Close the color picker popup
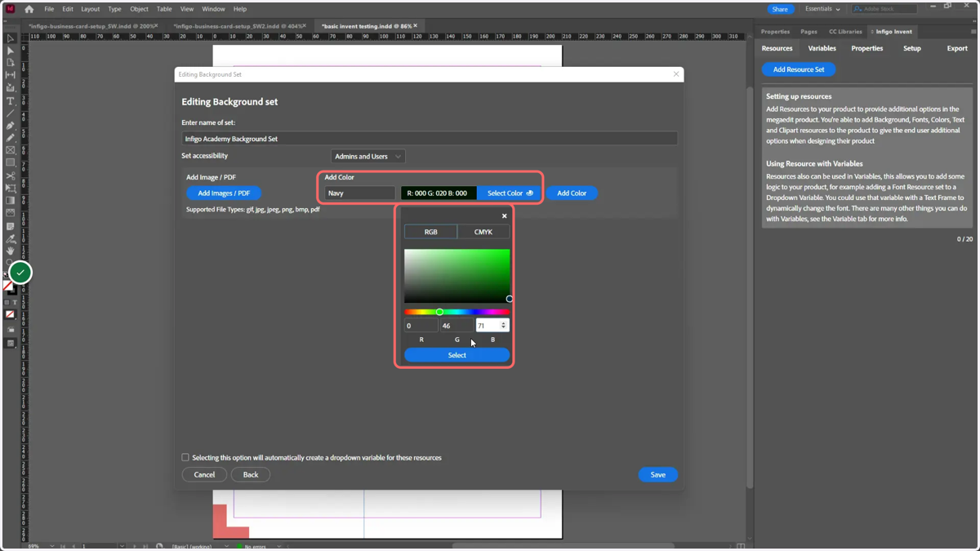 (x=504, y=216)
